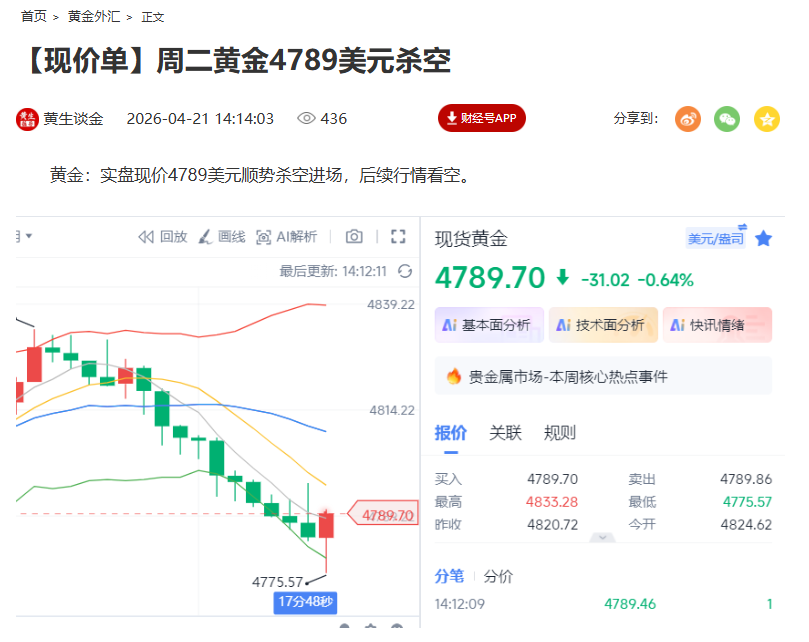The width and height of the screenshot is (809, 642).
Task: Click the 4814.22 axis label
Action: click(x=392, y=410)
